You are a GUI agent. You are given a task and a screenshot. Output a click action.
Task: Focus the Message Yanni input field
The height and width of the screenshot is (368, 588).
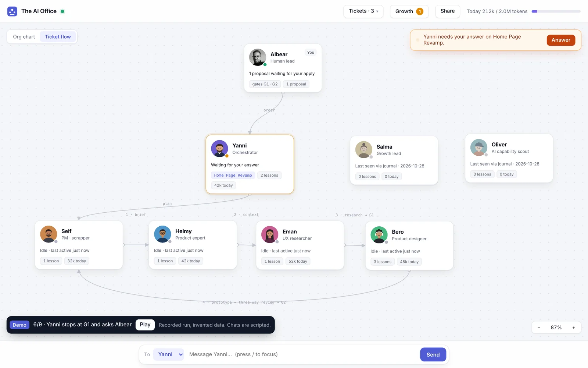click(x=302, y=354)
